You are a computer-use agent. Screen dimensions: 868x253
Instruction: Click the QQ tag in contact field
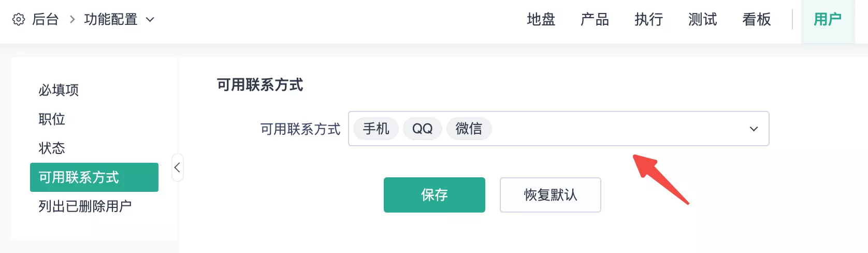(x=422, y=129)
